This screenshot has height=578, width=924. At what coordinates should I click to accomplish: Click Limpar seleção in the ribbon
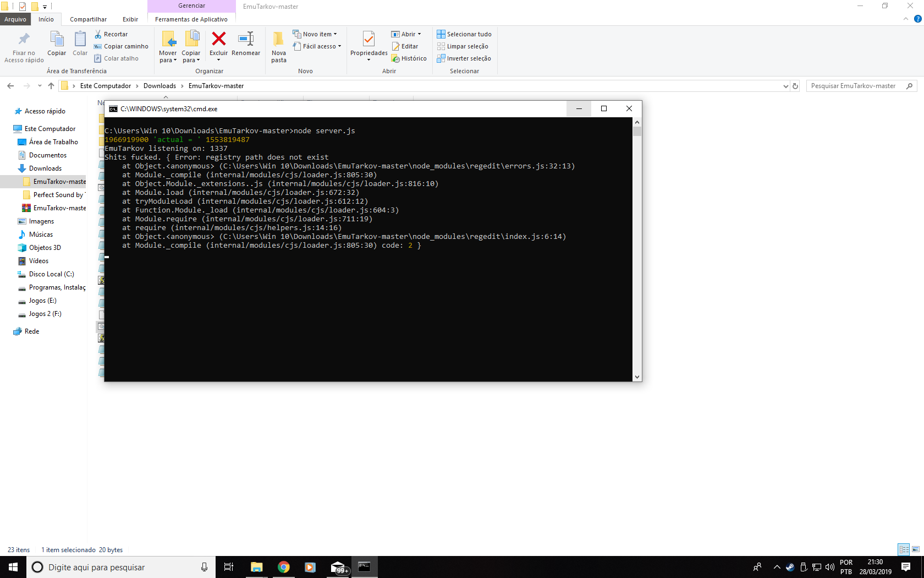tap(463, 46)
